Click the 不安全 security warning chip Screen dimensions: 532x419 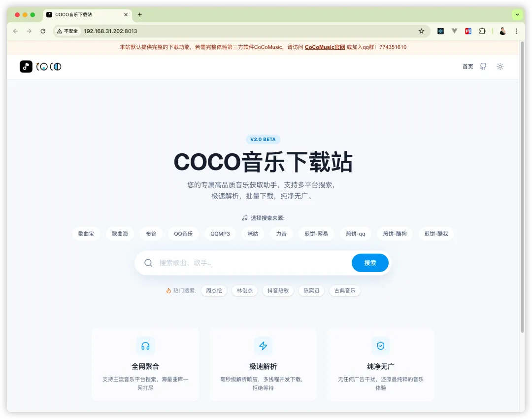67,31
